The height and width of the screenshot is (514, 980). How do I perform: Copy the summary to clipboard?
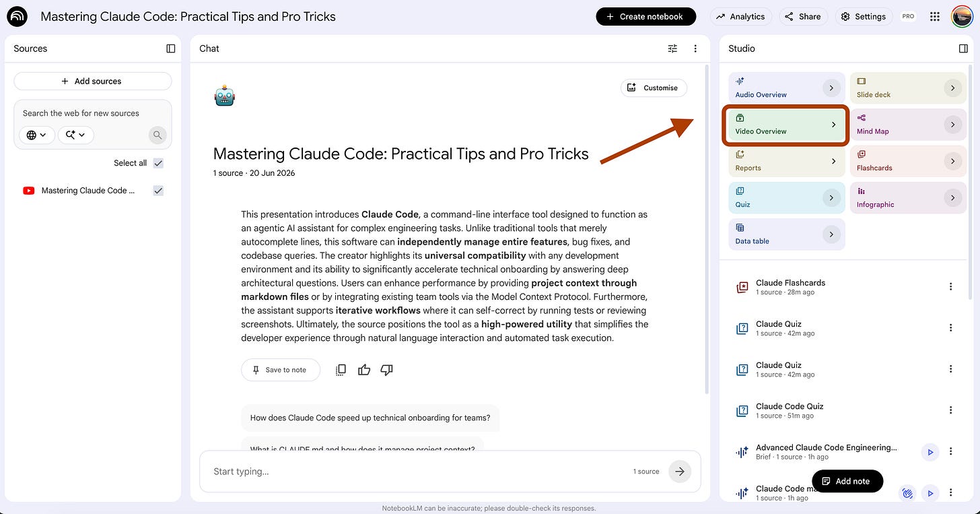[341, 370]
